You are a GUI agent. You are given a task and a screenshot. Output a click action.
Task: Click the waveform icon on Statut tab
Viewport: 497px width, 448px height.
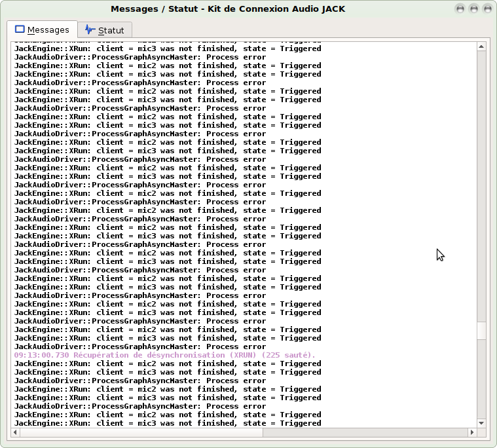click(90, 30)
